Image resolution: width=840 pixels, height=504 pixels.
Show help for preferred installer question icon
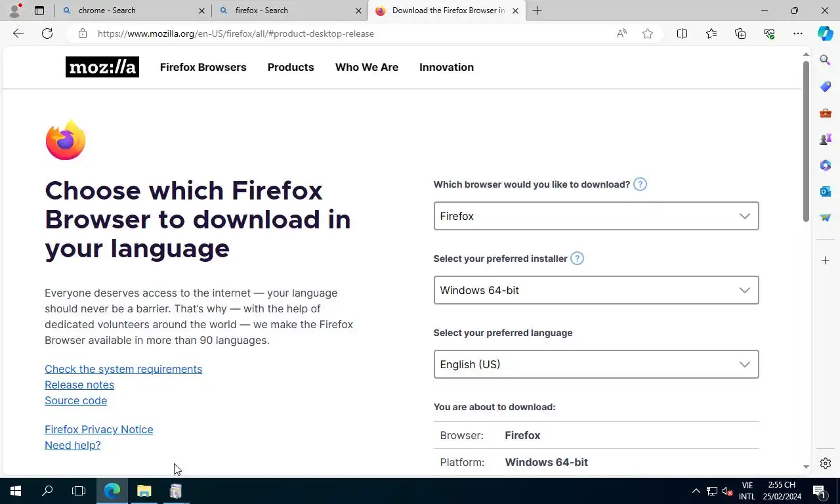[x=577, y=259]
